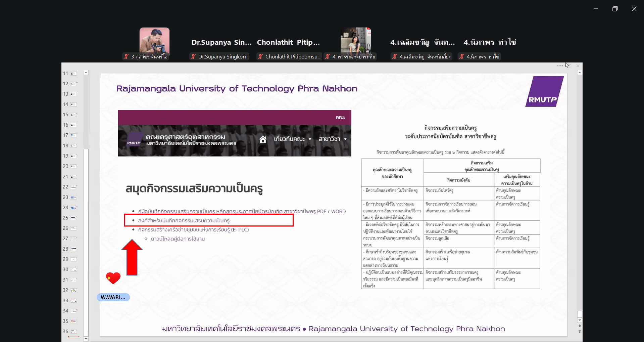Click the W.WARI presenter name tag
This screenshot has height=342, width=644.
pos(113,297)
